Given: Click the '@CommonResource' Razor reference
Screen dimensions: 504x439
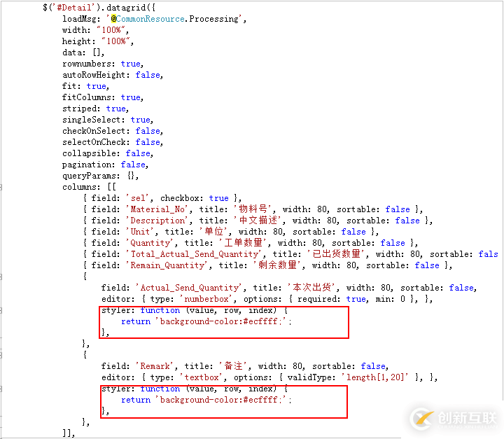Looking at the screenshot, I should [148, 19].
